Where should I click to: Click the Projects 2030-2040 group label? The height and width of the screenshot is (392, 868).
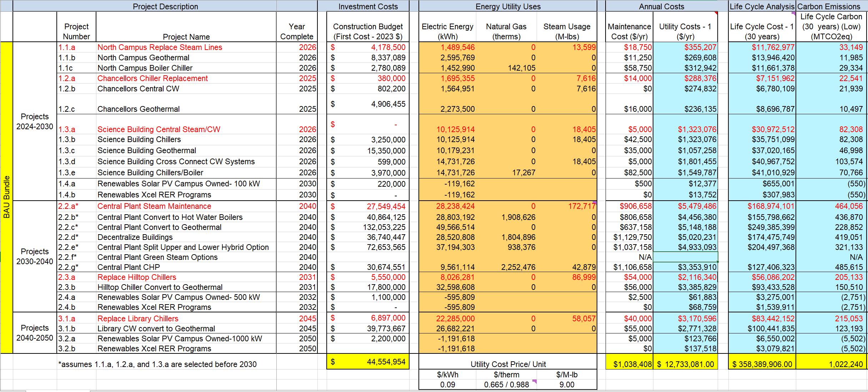tap(35, 256)
